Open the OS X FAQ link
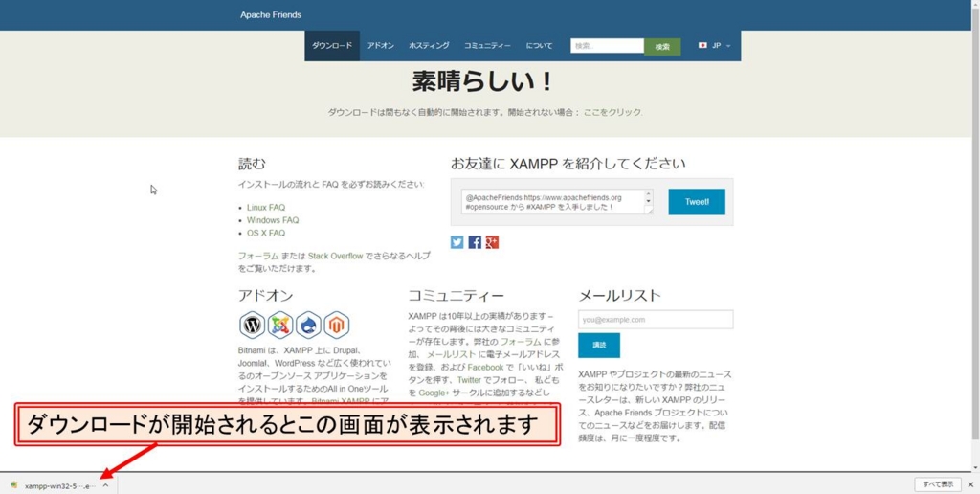980x494 pixels. [266, 233]
